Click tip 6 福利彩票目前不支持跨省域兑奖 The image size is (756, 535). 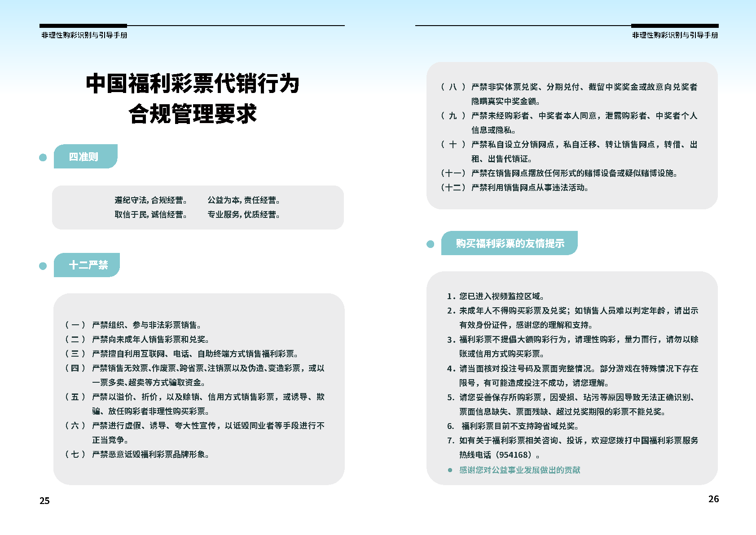(x=513, y=426)
